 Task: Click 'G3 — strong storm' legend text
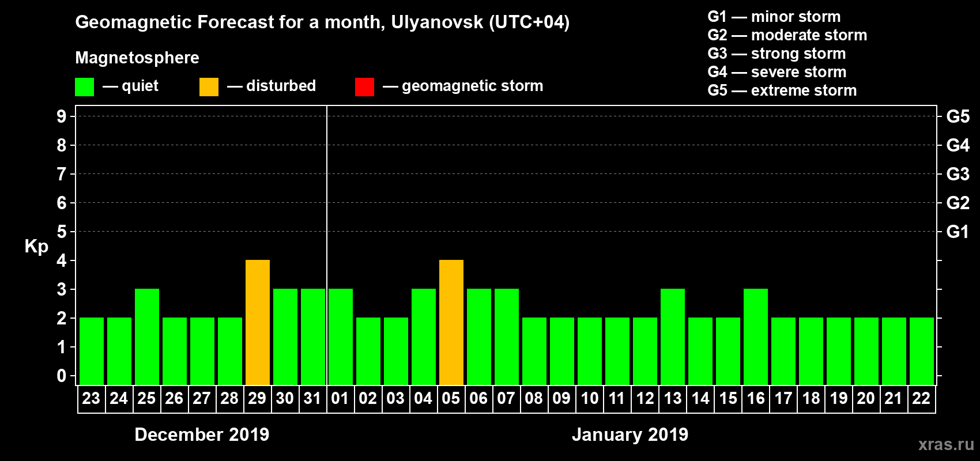pyautogui.click(x=777, y=54)
